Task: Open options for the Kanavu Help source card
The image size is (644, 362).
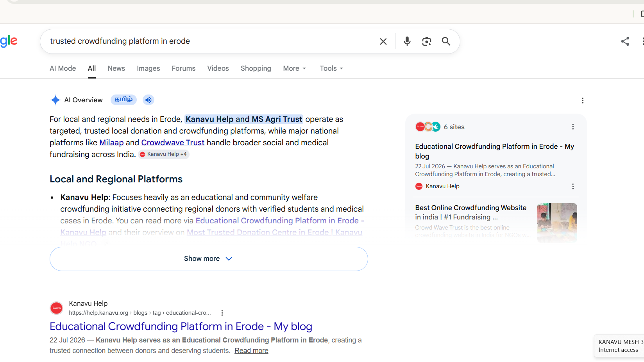Action: coord(572,187)
